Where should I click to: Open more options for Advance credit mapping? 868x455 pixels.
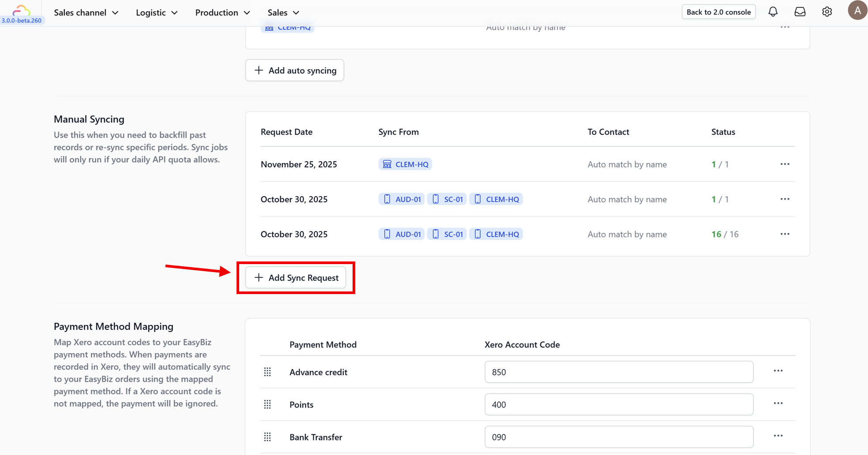(x=778, y=371)
